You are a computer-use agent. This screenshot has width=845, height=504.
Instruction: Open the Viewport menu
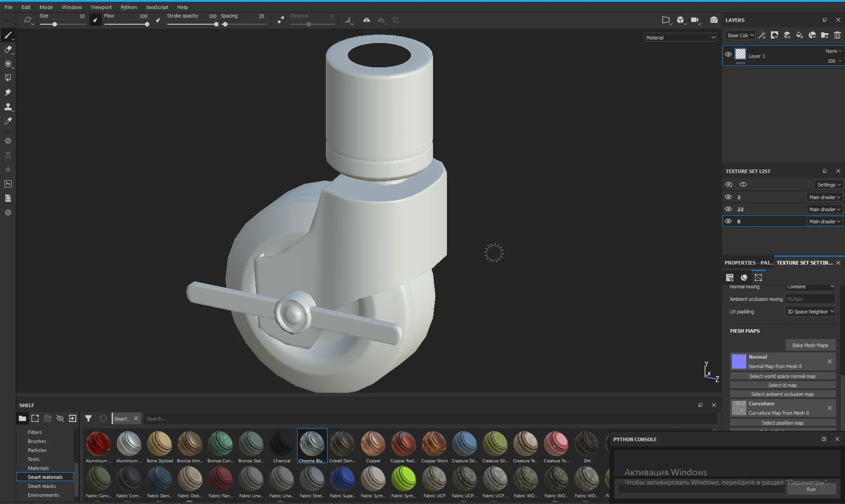click(x=101, y=7)
